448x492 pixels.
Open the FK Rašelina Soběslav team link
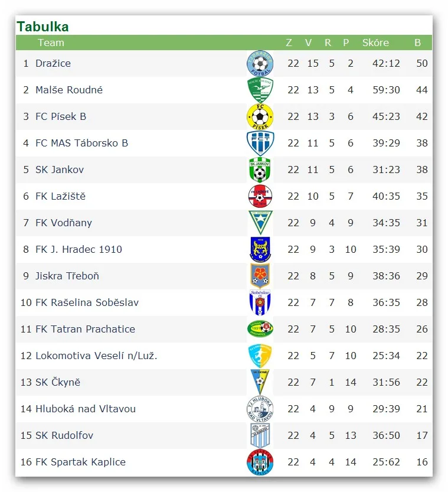click(x=87, y=302)
